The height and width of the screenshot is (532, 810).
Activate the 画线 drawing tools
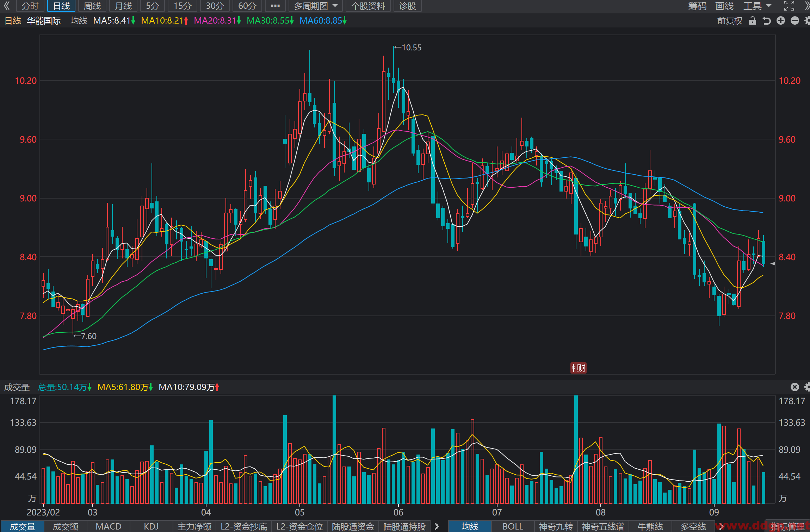[x=724, y=6]
